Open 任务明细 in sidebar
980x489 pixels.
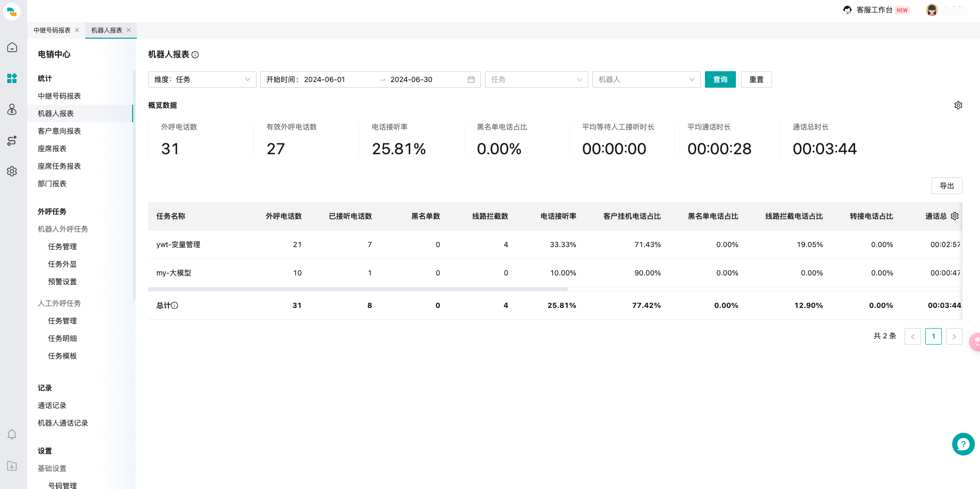[62, 338]
